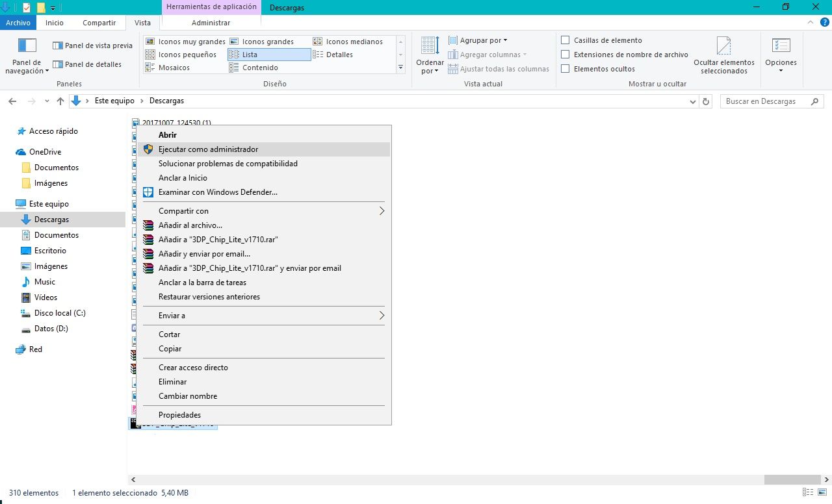832x504 pixels.
Task: Click Abrir in the context menu
Action: tap(264, 135)
